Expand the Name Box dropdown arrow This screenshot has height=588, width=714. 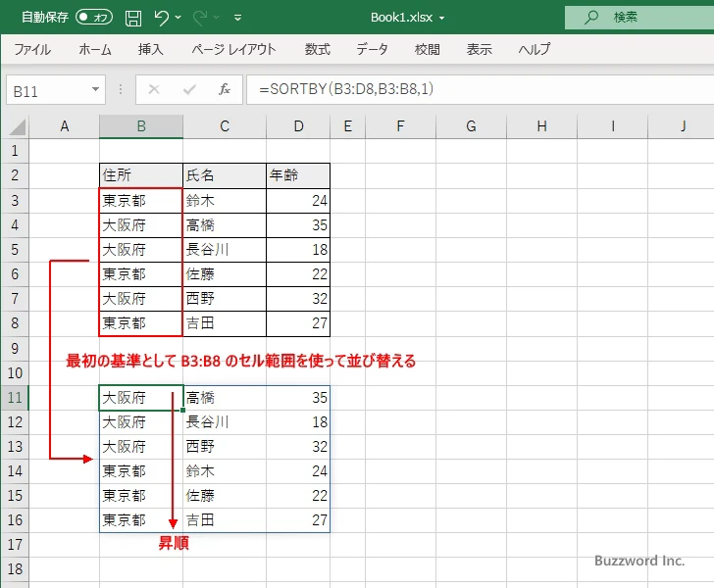(x=96, y=89)
